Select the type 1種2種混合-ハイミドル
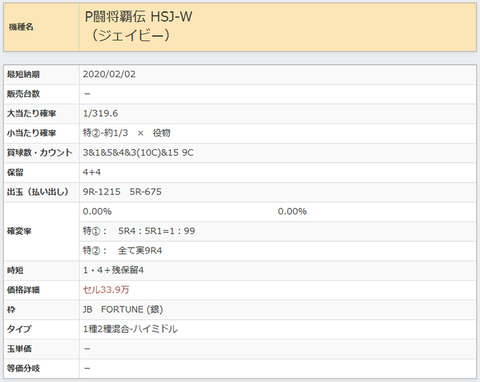 pyautogui.click(x=130, y=329)
